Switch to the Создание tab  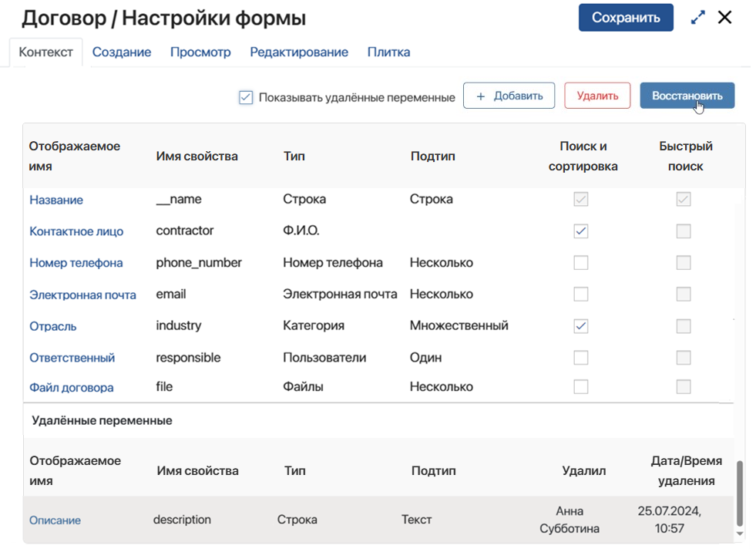[x=122, y=52]
